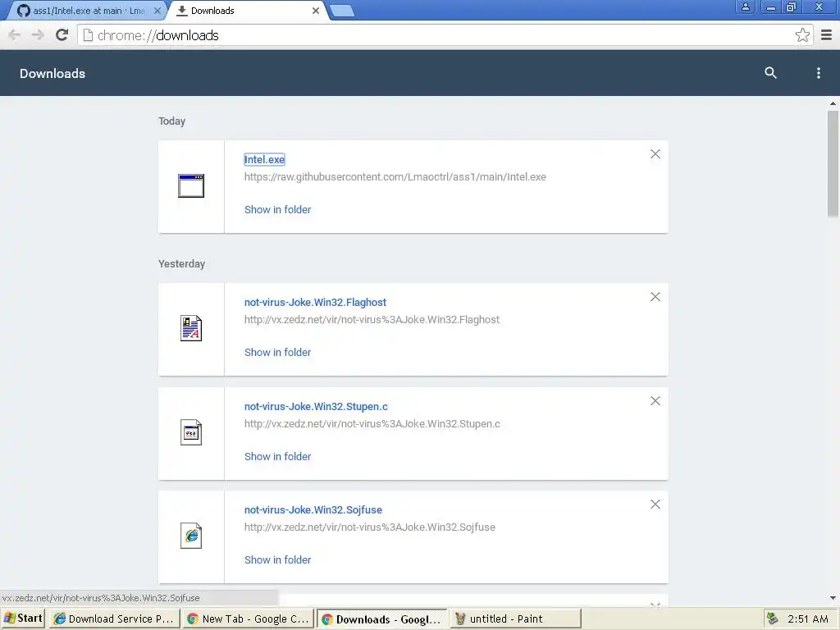The height and width of the screenshot is (630, 840).
Task: Open the not-virus-Joke.Win32.Sojfuse link
Action: (x=313, y=510)
